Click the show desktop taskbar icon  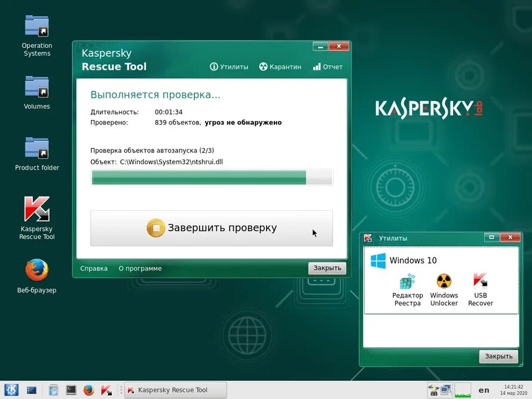(x=32, y=390)
